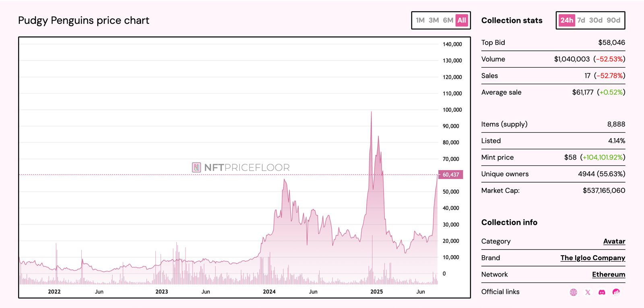Click the Volume value $1,040,003
Viewport: 644px width, 308px height.
click(x=572, y=59)
